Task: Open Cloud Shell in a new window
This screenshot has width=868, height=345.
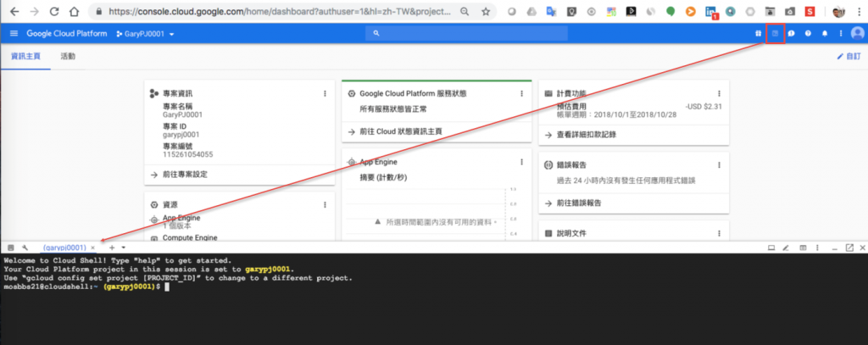Action: (x=849, y=248)
